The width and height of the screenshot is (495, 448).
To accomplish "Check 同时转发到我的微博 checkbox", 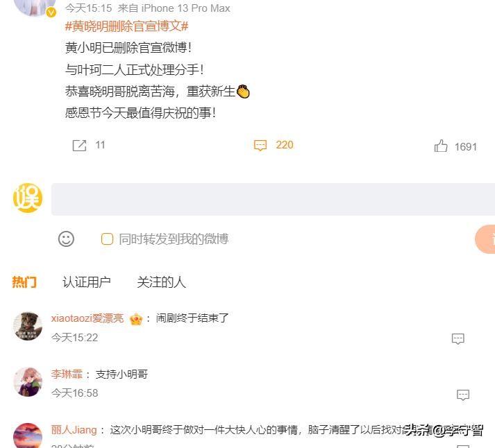I will 107,239.
